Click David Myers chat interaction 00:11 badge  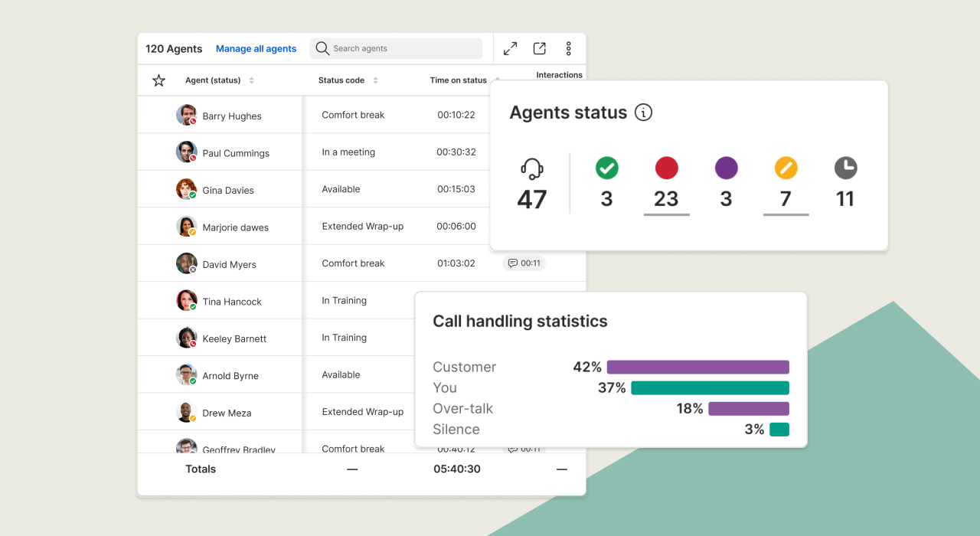coord(524,263)
